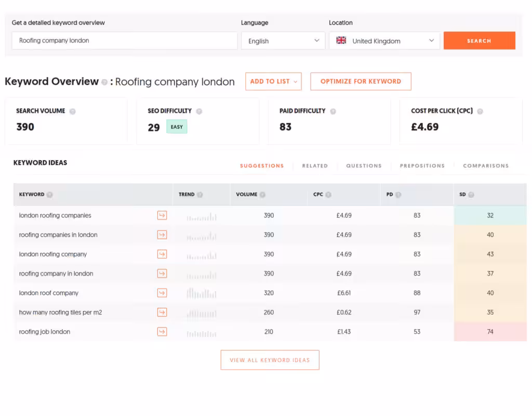Open arrow icon for roofing company in london
Image resolution: width=532 pixels, height=416 pixels.
162,274
